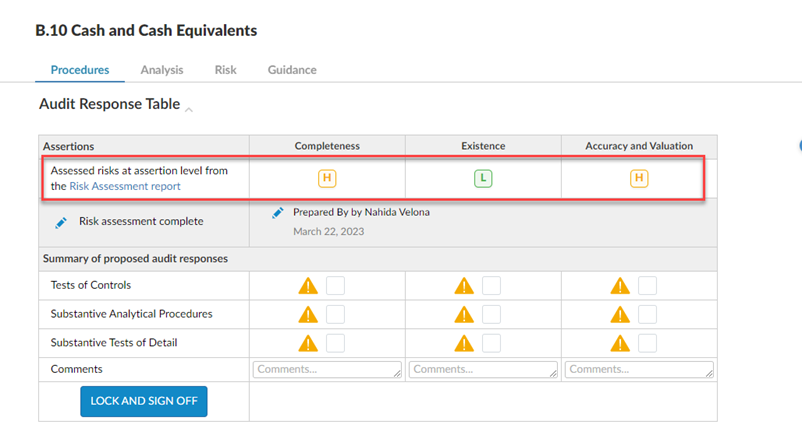802x435 pixels.
Task: Click warning icon for Substantive Analytical Procedures Existence
Action: pyautogui.click(x=464, y=314)
